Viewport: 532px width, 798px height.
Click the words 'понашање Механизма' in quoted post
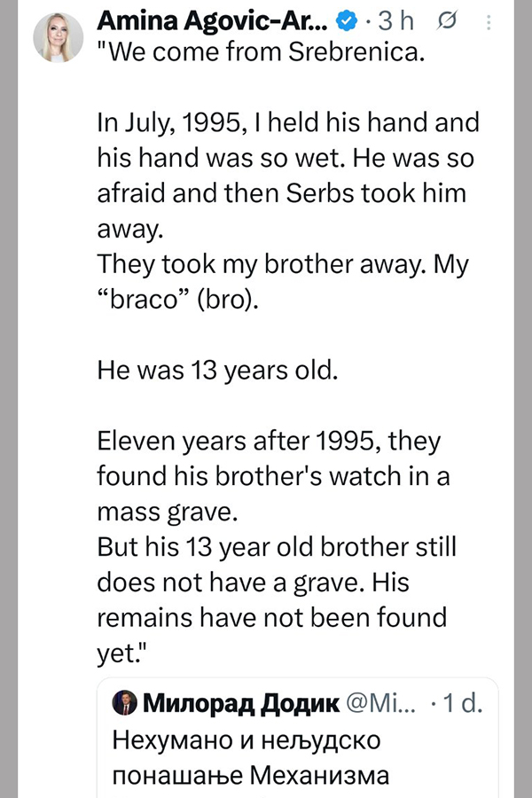coord(252,774)
